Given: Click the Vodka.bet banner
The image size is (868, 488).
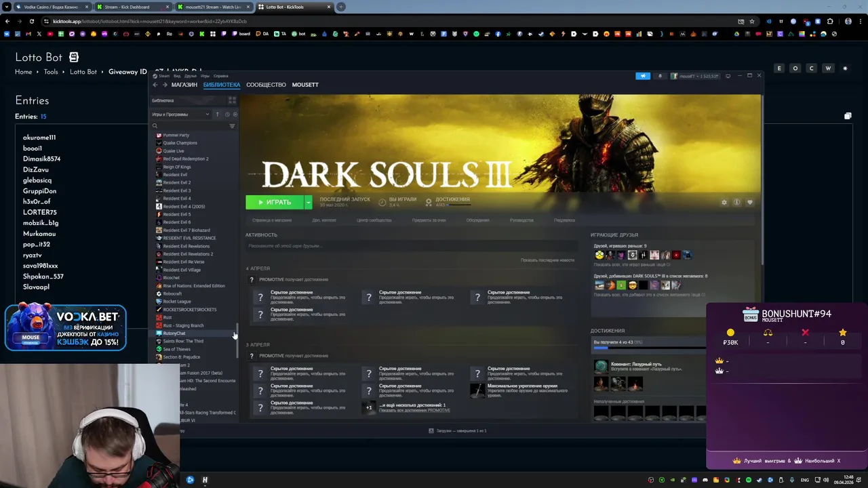Looking at the screenshot, I should click(66, 327).
